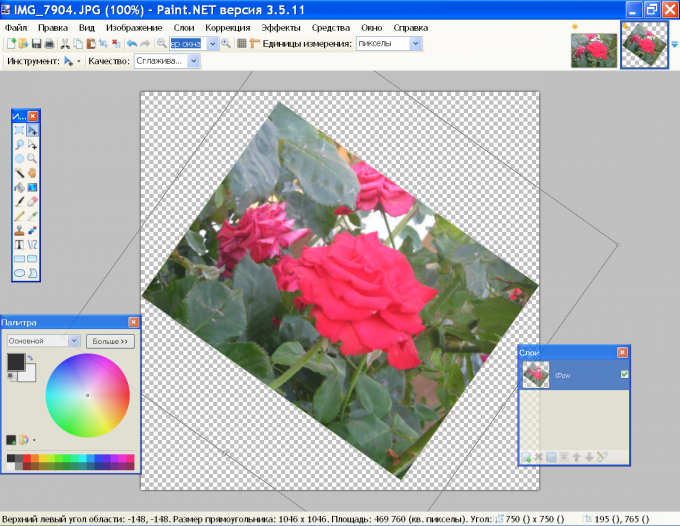Open the Качество quality dropdown
The width and height of the screenshot is (680, 526).
(193, 61)
